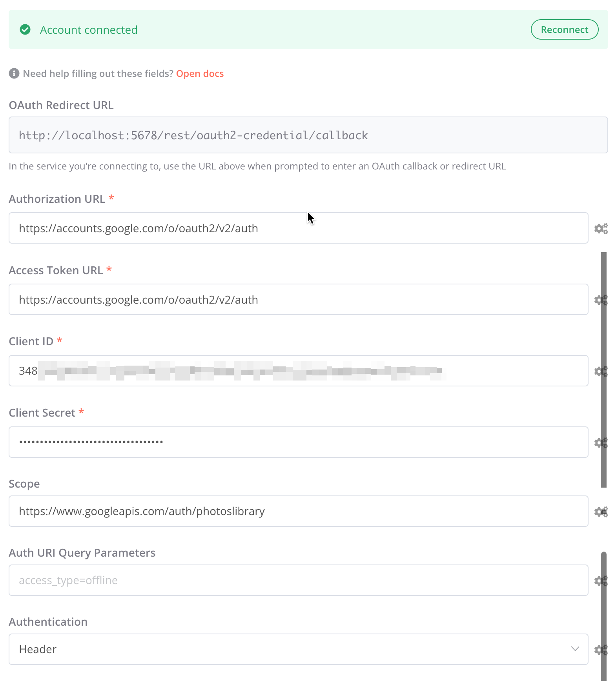Click into the Client Secret password field
The width and height of the screenshot is (616, 681).
point(298,442)
